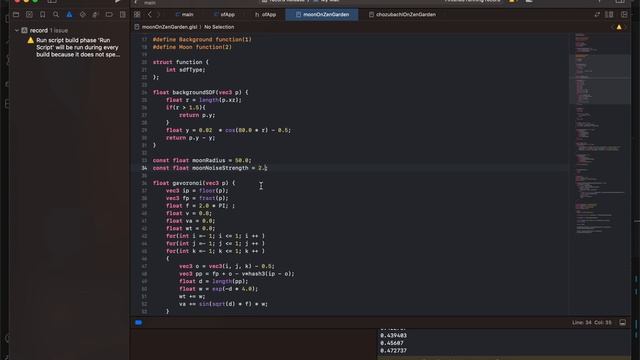Select the Issue navigator triangle icon
This screenshot has height=360, width=640.
tap(69, 15)
